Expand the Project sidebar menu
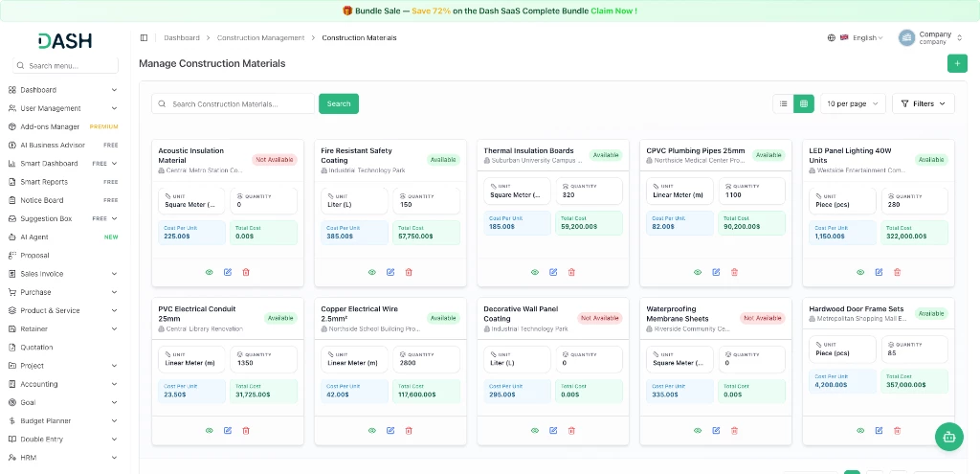 [x=62, y=366]
